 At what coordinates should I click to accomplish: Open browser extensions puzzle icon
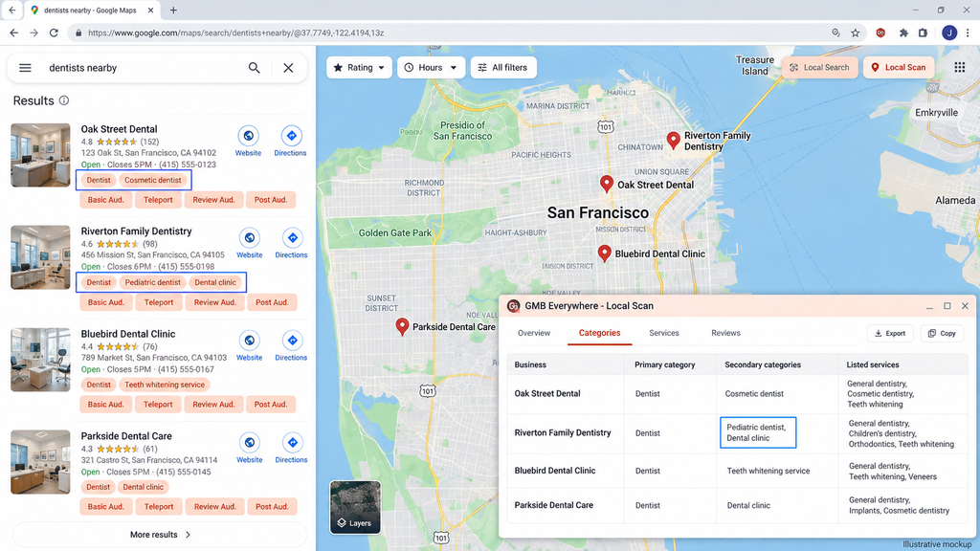click(x=903, y=33)
